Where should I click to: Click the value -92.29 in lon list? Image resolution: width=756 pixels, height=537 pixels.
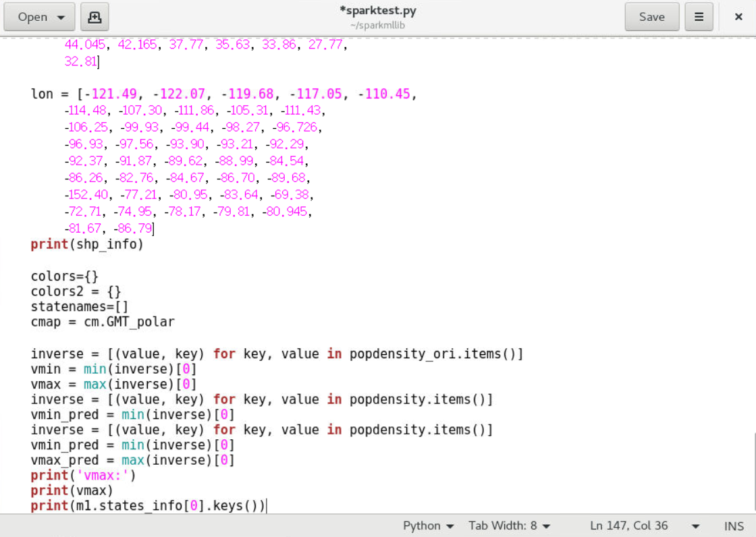tap(284, 144)
